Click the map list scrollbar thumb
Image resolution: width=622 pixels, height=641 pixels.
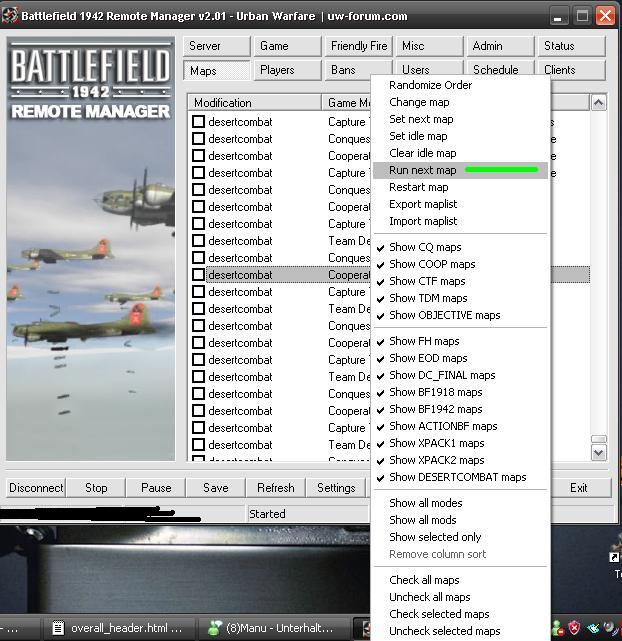[x=599, y=439]
